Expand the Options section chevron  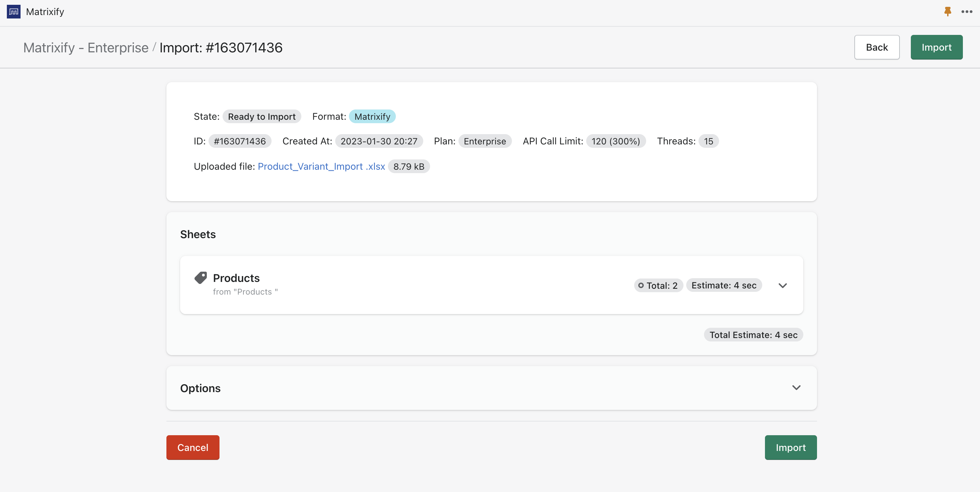point(796,388)
